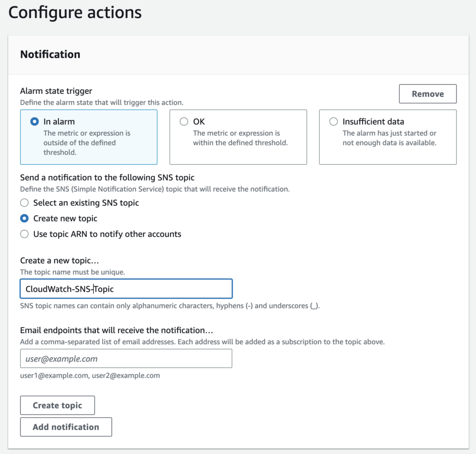Click the "Configure actions" page heading
476x454 pixels.
tap(75, 13)
